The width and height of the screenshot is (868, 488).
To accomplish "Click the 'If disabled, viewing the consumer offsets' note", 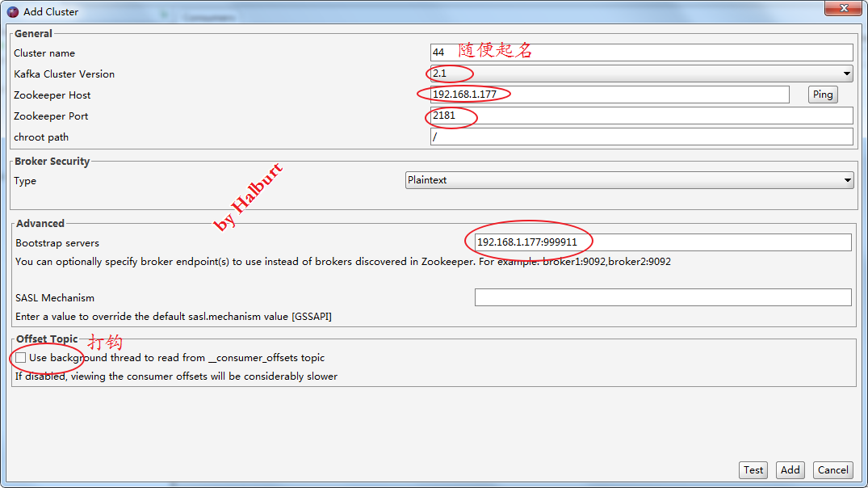I will pos(176,377).
